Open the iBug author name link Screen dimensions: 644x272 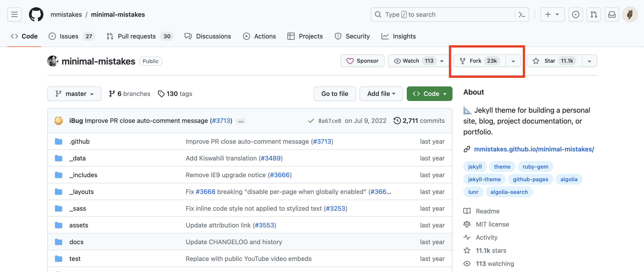pyautogui.click(x=76, y=121)
